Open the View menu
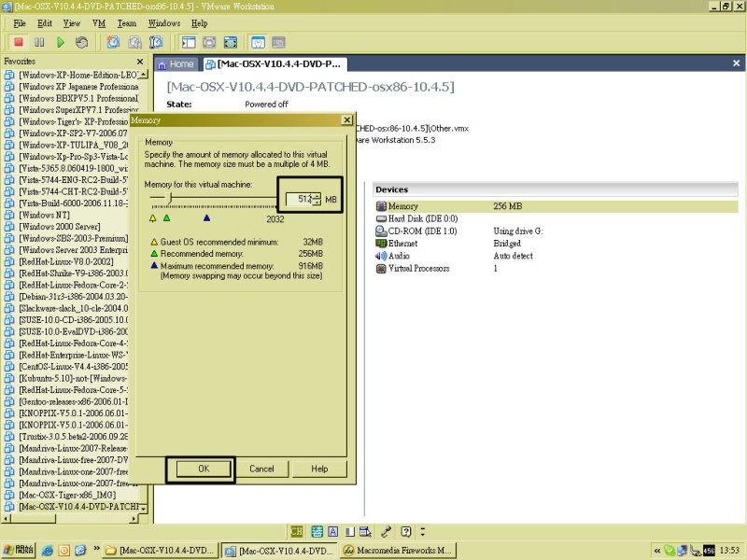The width and height of the screenshot is (747, 560). tap(72, 23)
